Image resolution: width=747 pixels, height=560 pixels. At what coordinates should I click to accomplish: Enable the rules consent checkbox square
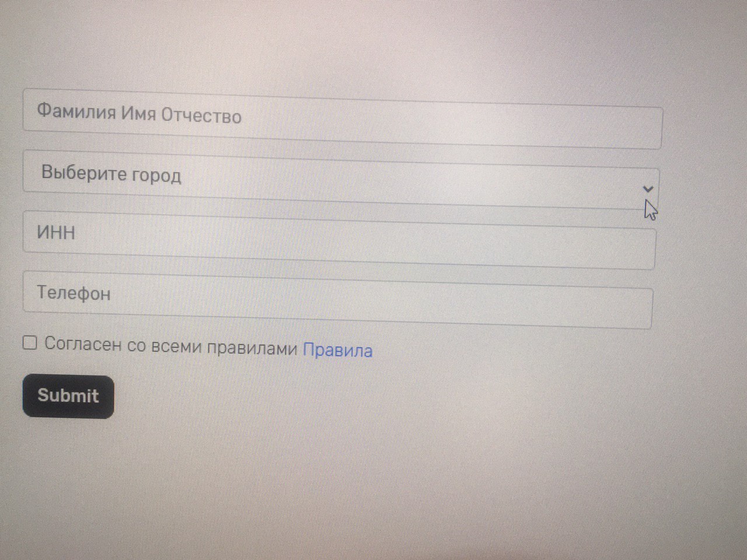pyautogui.click(x=30, y=342)
